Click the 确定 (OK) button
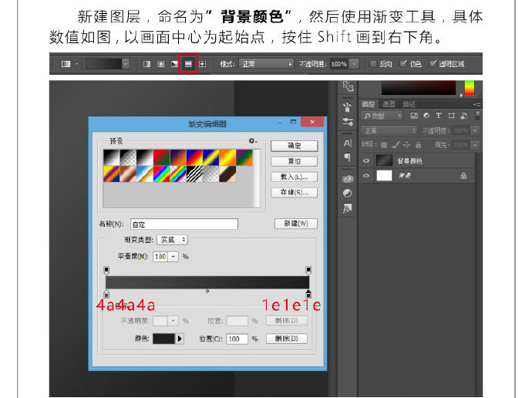Screen dimensions: 532x398 point(294,146)
